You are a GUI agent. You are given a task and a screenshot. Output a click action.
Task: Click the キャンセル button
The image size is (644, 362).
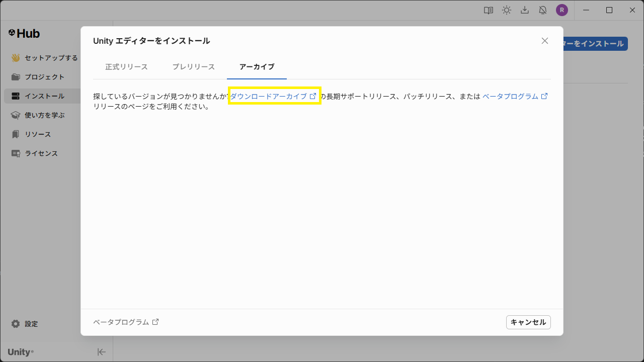point(528,322)
